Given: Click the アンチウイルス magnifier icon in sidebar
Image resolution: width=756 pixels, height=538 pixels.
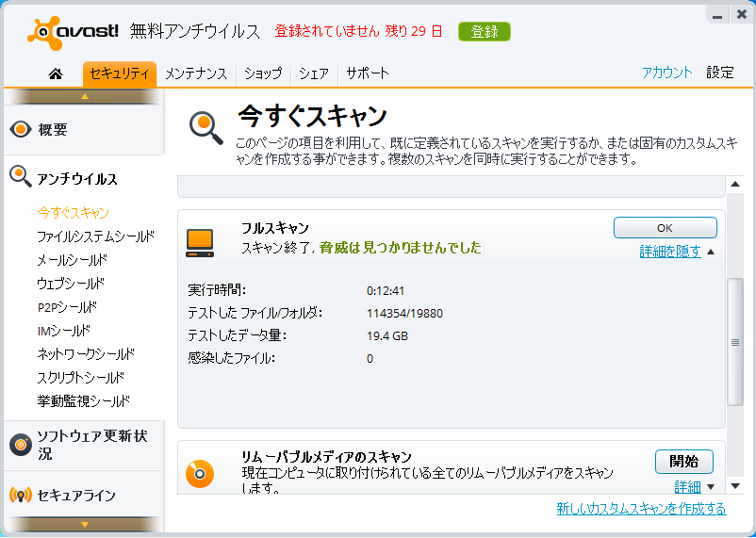Looking at the screenshot, I should (x=20, y=177).
